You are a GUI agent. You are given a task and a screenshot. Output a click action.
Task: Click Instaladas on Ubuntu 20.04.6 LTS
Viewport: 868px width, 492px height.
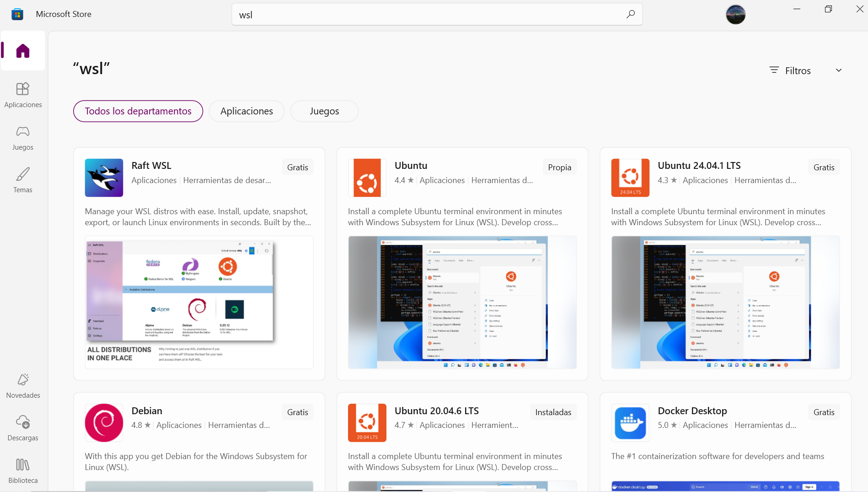point(553,411)
